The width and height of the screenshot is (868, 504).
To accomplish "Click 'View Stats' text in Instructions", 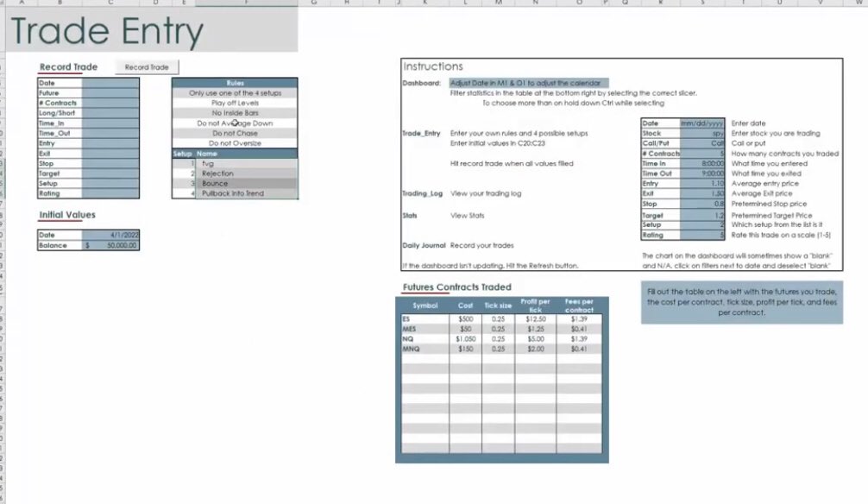I will pos(467,216).
